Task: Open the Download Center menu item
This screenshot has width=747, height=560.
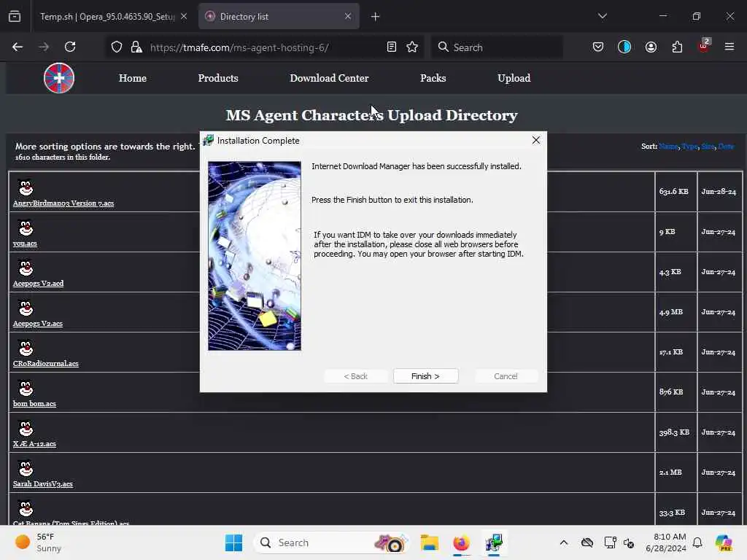Action: [329, 78]
